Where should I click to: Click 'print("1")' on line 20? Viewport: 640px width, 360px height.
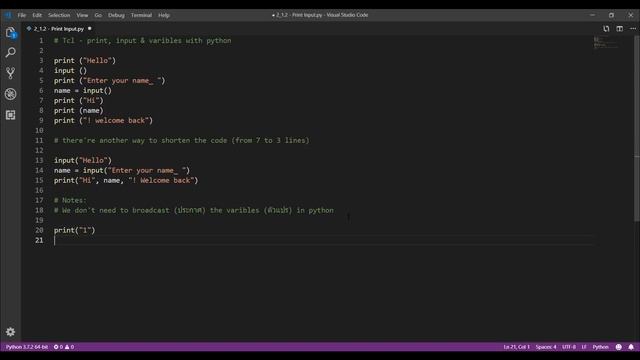(x=74, y=230)
